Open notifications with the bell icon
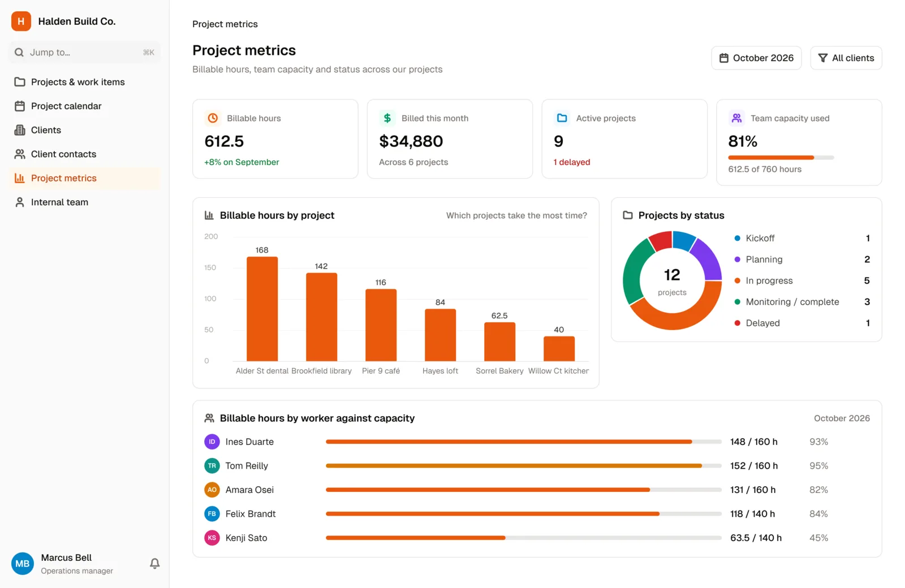 [154, 564]
